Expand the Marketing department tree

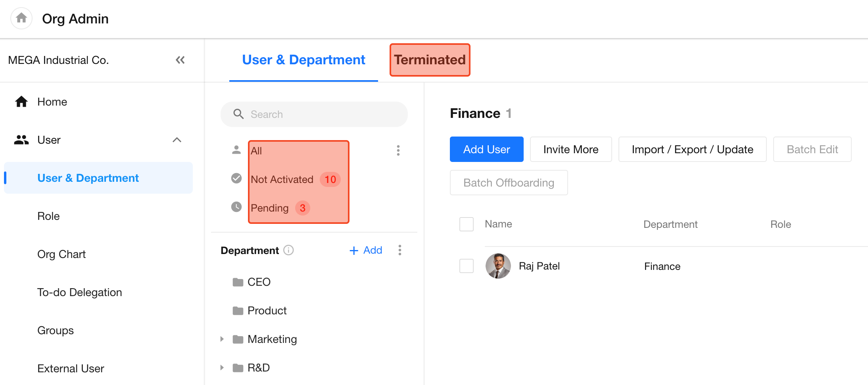[222, 339]
